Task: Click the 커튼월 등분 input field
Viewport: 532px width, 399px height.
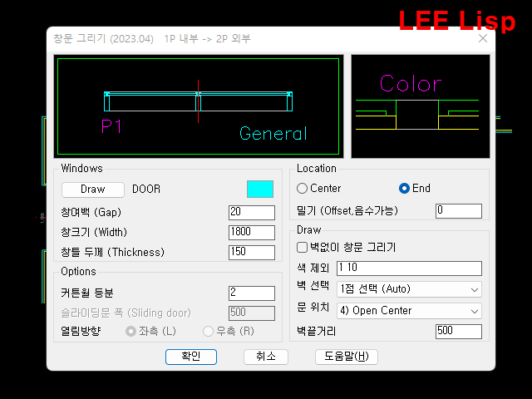Action: 252,293
